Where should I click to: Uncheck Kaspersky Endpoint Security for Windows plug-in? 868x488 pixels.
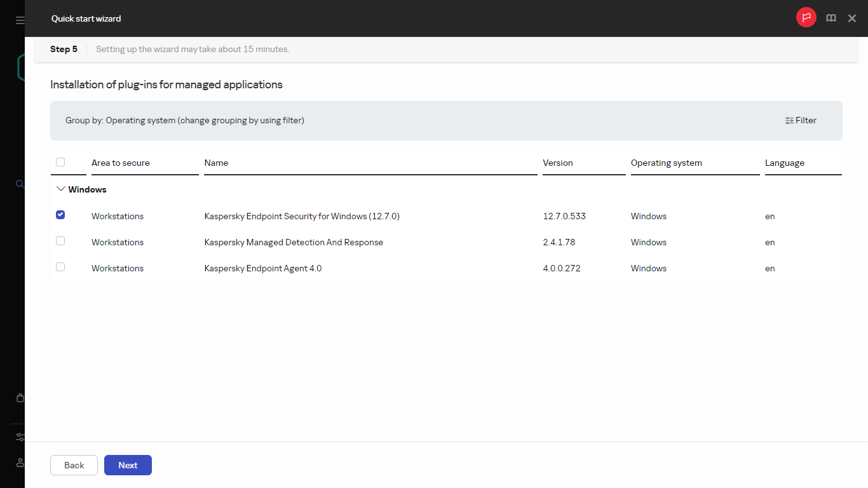pos(60,215)
